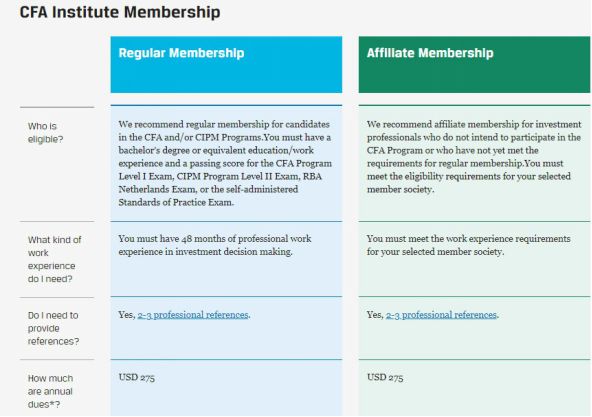Click the 'member society.' text in Affiliate eligibility

pos(400,190)
